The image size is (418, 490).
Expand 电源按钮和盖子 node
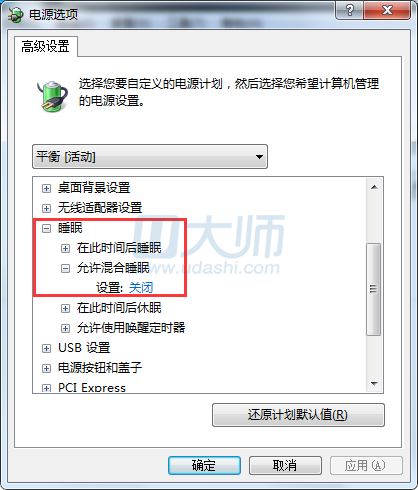(46, 368)
